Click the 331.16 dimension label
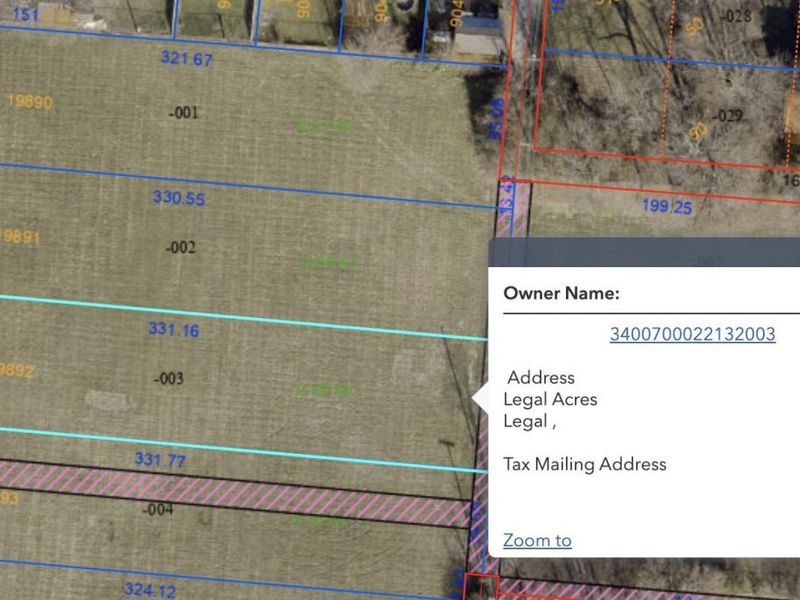The width and height of the screenshot is (800, 600). click(173, 329)
